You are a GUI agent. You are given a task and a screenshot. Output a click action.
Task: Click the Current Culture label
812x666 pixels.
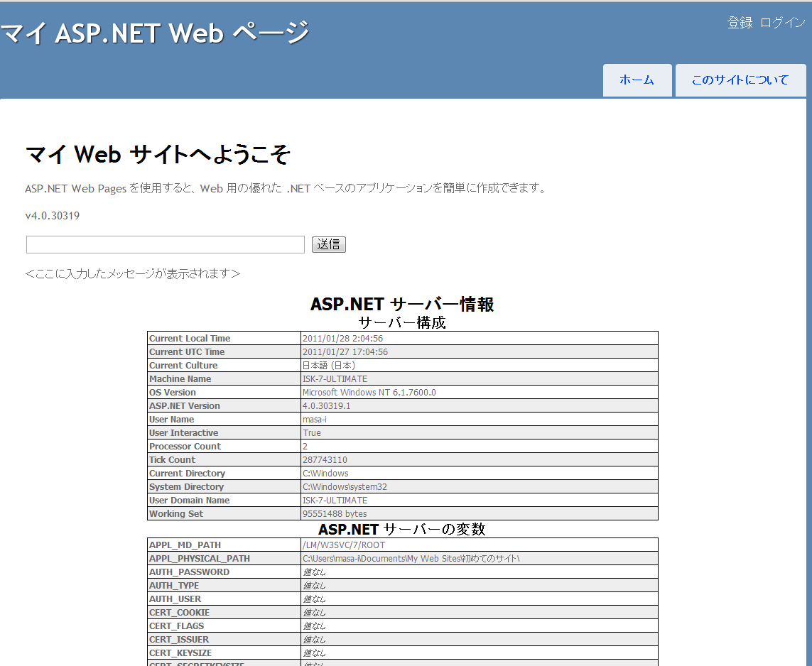(x=183, y=366)
